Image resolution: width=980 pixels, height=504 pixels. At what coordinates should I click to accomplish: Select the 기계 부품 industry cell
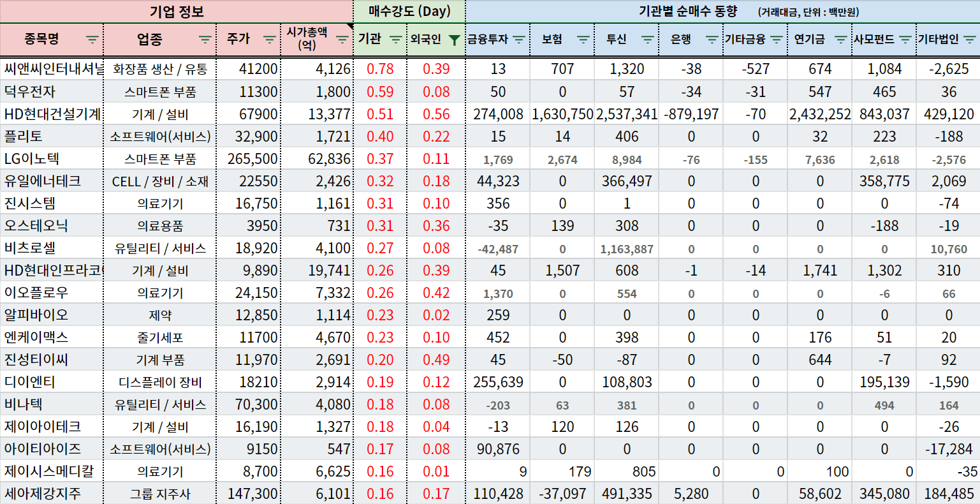pyautogui.click(x=160, y=360)
